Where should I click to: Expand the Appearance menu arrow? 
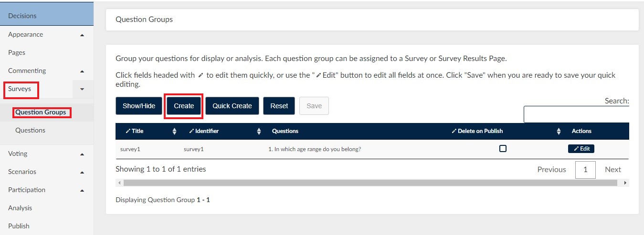(x=82, y=35)
